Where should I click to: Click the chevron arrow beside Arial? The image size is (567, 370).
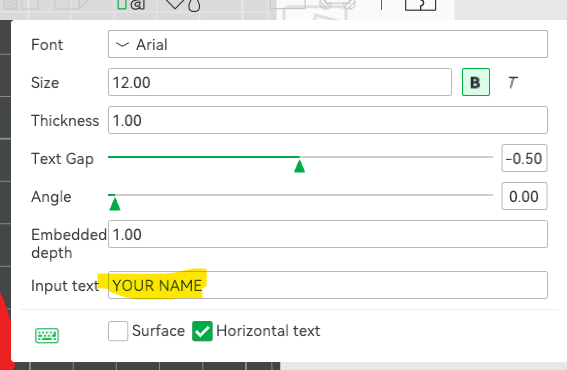122,44
